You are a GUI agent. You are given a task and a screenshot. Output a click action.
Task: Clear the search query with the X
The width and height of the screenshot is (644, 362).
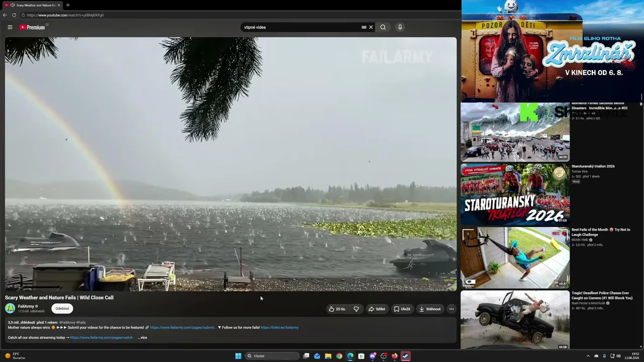point(371,27)
